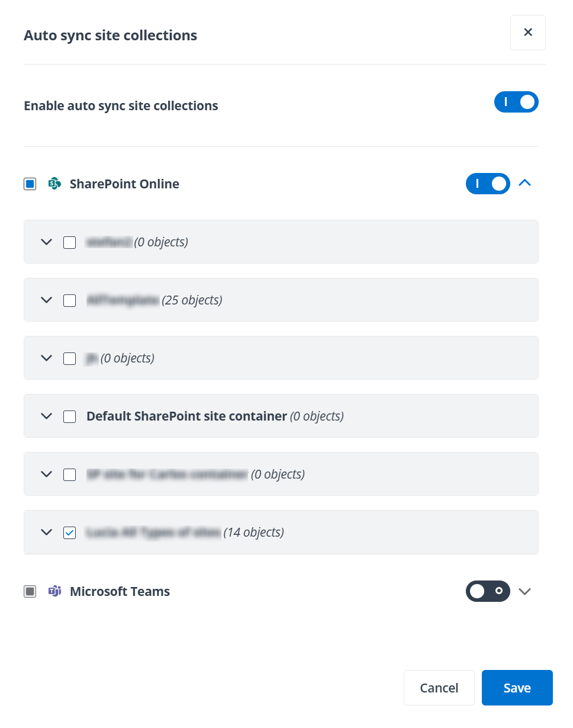Collapse the SharePoint Online section
This screenshot has width=573, height=728.
pyautogui.click(x=524, y=184)
